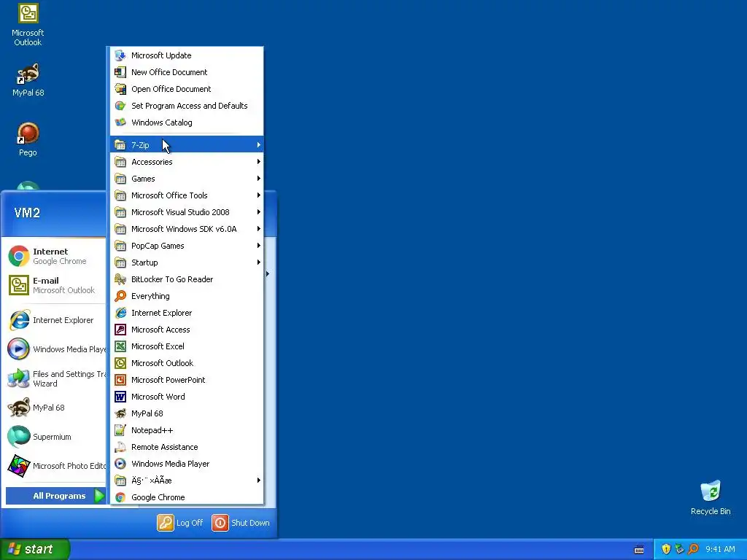Screen dimensions: 747x560
Task: Select MyPal 68 in Start menu left pane
Action: click(x=55, y=408)
